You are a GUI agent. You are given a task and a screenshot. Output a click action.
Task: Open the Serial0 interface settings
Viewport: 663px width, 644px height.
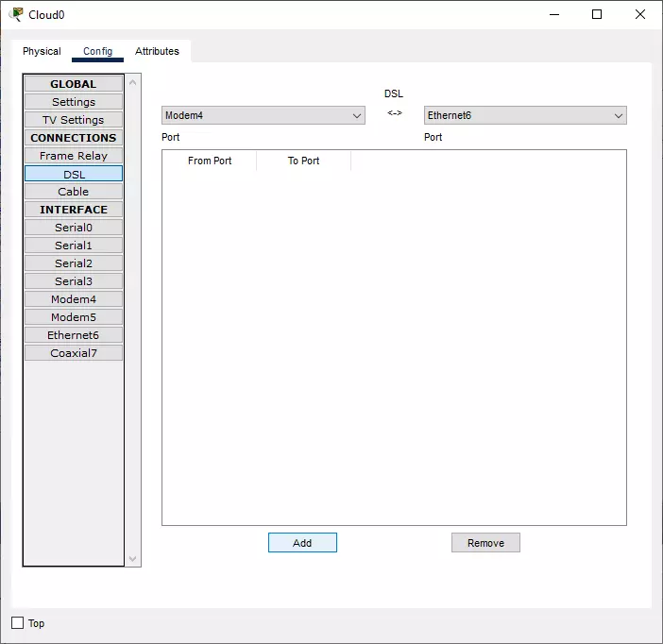click(74, 228)
